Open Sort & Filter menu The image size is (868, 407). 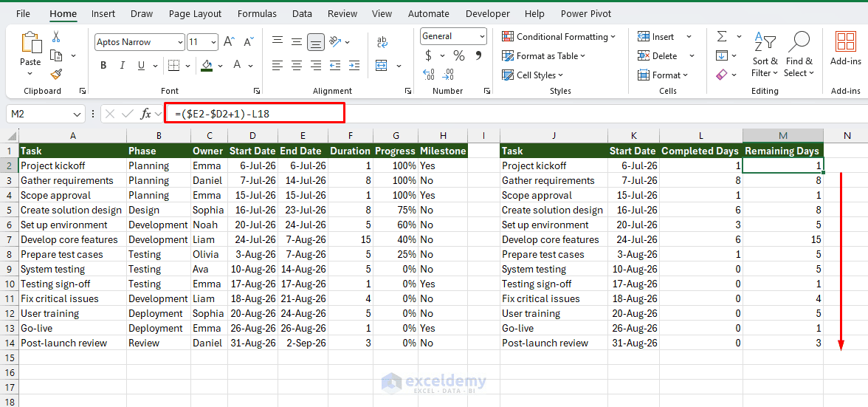click(x=765, y=54)
